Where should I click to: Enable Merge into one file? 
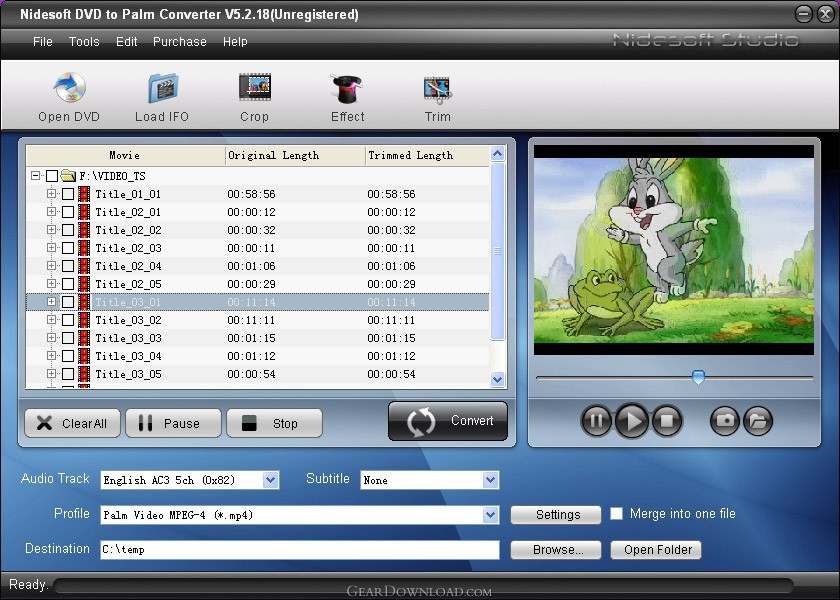(617, 514)
